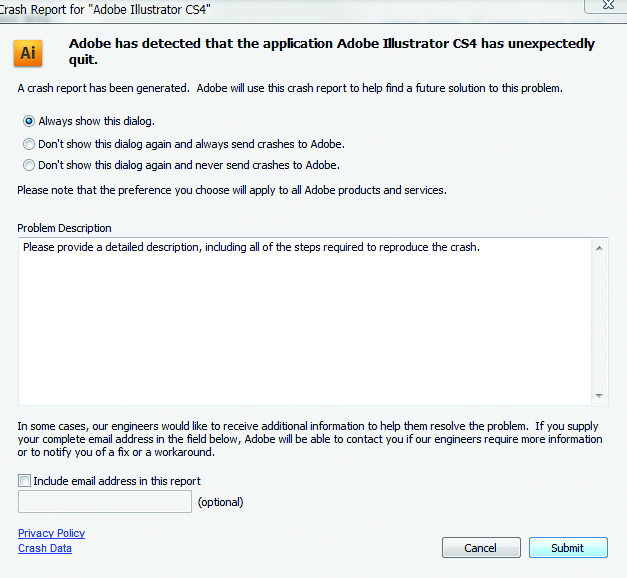Click the Problem Description scrollbar track
627x578 pixels.
[x=600, y=320]
